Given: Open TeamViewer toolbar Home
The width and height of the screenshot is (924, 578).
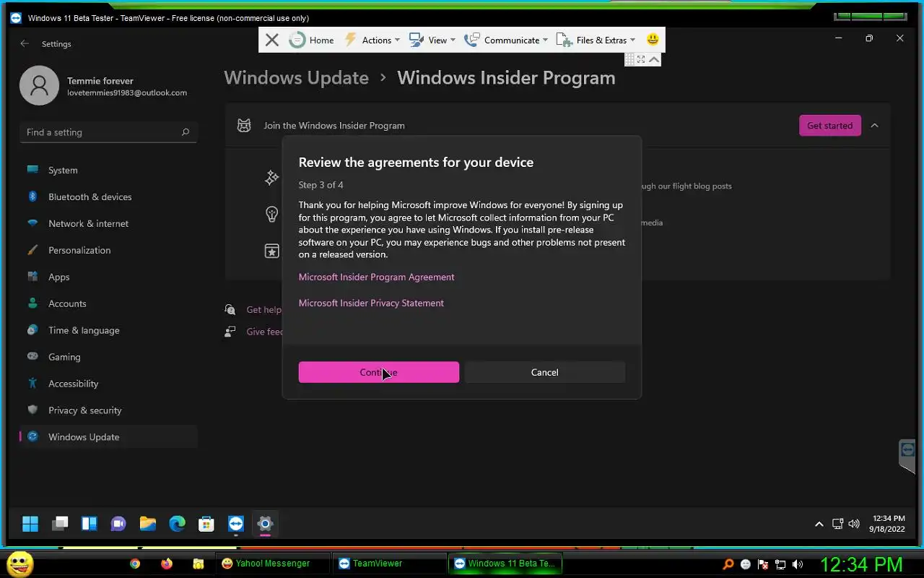Looking at the screenshot, I should click(x=312, y=40).
